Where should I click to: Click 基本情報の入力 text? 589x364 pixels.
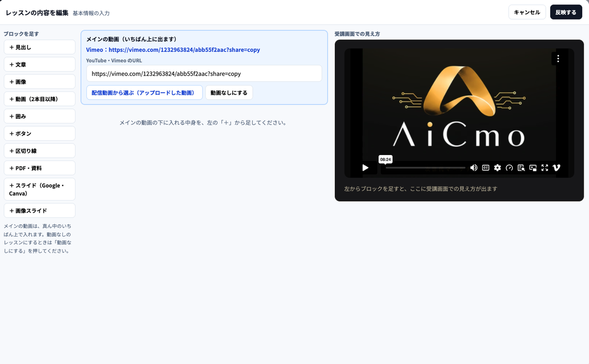point(91,13)
